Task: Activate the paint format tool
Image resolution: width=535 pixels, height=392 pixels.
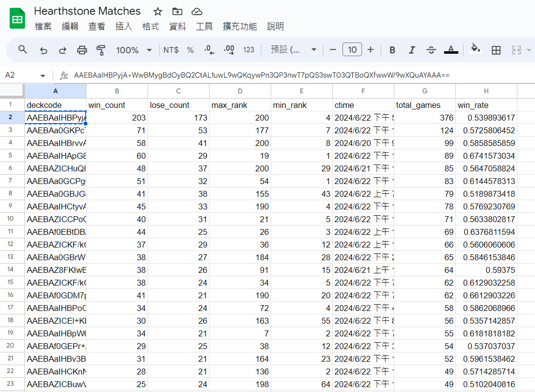Action: point(101,50)
